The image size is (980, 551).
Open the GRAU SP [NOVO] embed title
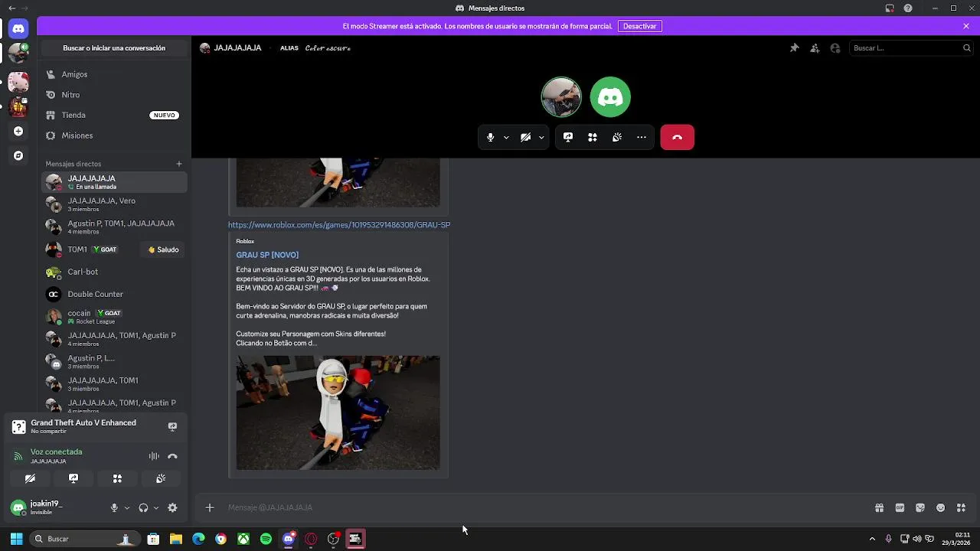coord(267,255)
